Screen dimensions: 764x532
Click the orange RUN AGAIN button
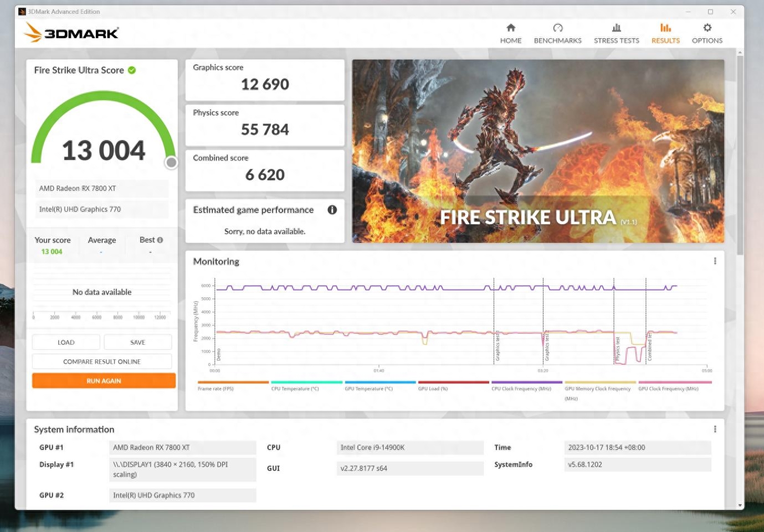pos(104,381)
